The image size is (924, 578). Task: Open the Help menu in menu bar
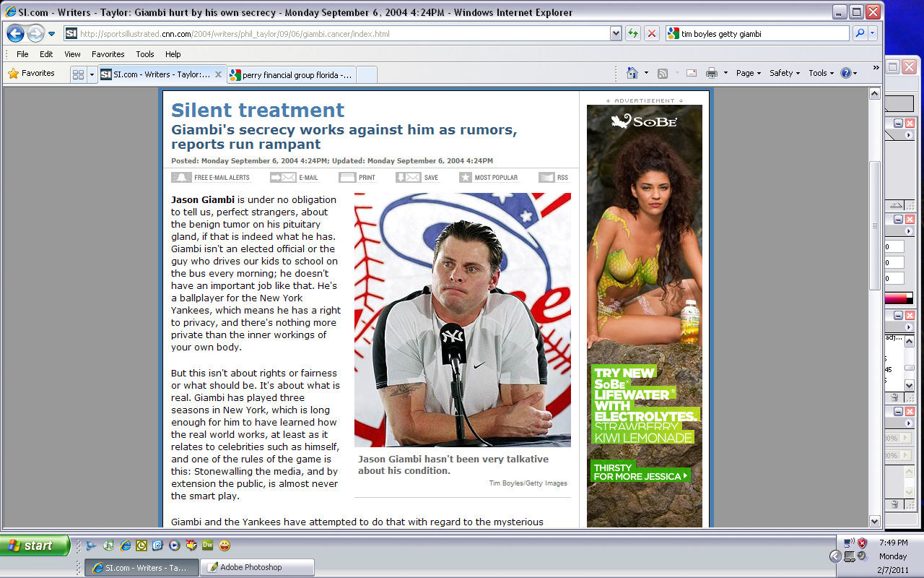coord(173,54)
